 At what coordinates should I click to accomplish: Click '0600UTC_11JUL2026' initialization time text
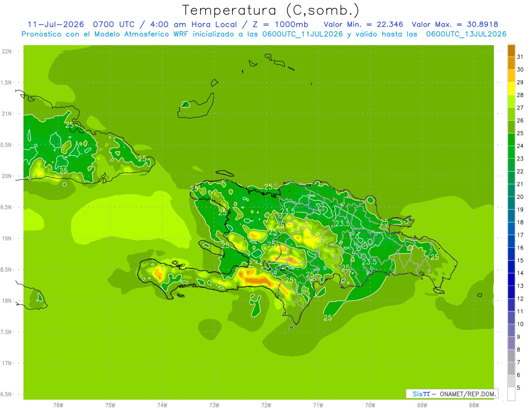(302, 34)
